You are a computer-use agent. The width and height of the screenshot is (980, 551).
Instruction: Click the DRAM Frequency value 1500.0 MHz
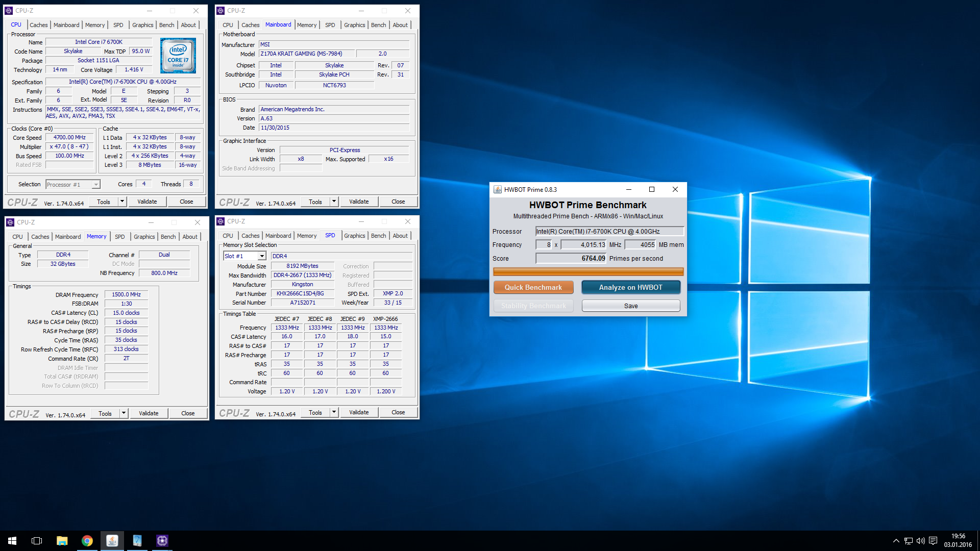click(x=126, y=295)
